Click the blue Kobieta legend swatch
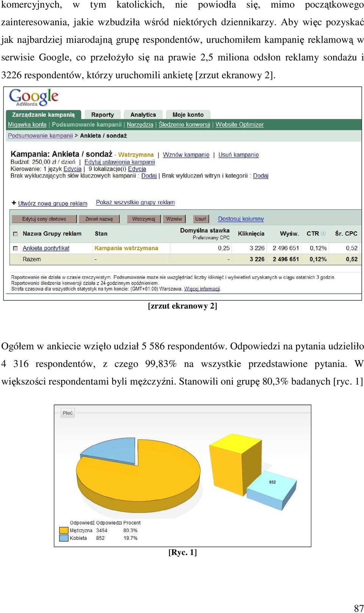This screenshot has height=613, width=364. (64, 538)
